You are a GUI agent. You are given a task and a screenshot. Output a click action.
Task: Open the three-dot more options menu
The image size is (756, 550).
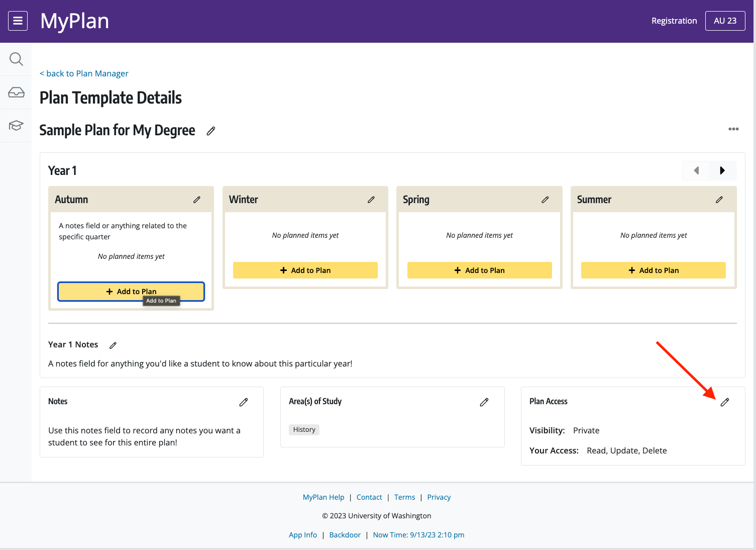click(x=733, y=129)
